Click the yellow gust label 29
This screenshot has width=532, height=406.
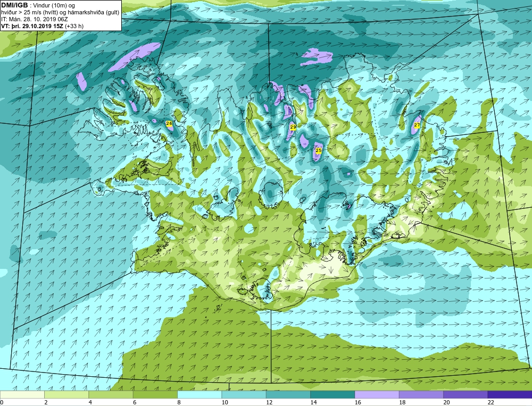pos(293,127)
